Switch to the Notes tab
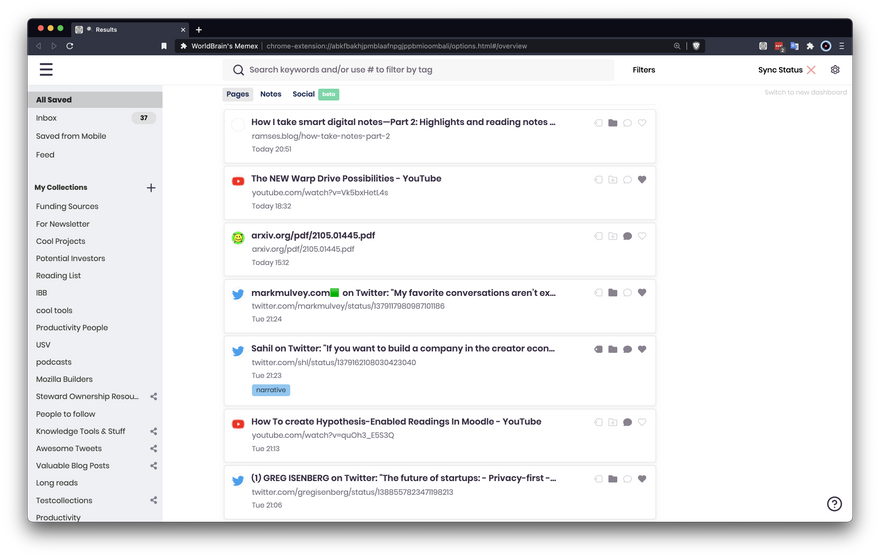 [271, 94]
